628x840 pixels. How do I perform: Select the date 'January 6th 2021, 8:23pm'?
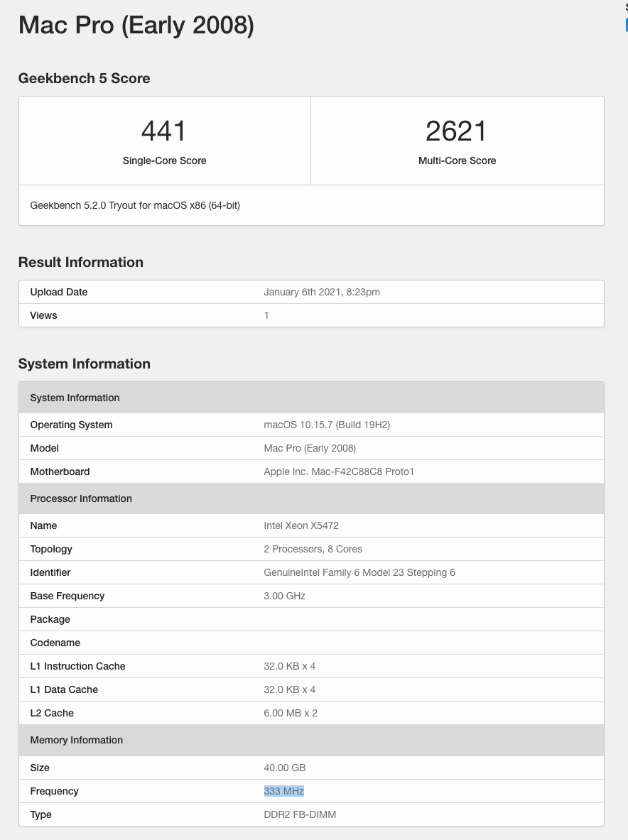pos(322,292)
